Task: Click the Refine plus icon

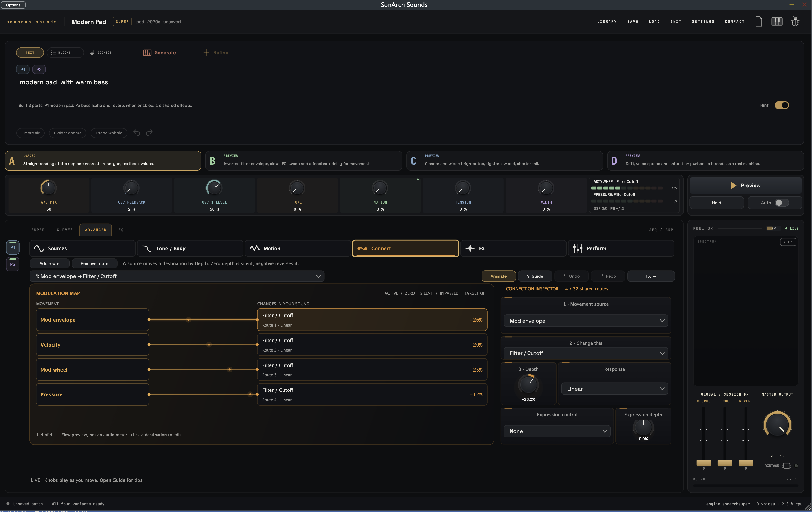Action: [x=206, y=53]
